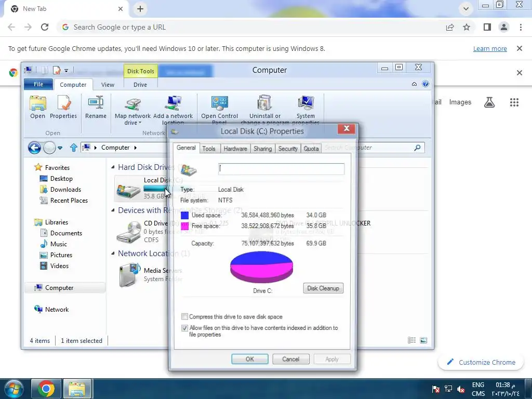The image size is (532, 399).
Task: Click the search magnifier in Computer window
Action: (417, 148)
